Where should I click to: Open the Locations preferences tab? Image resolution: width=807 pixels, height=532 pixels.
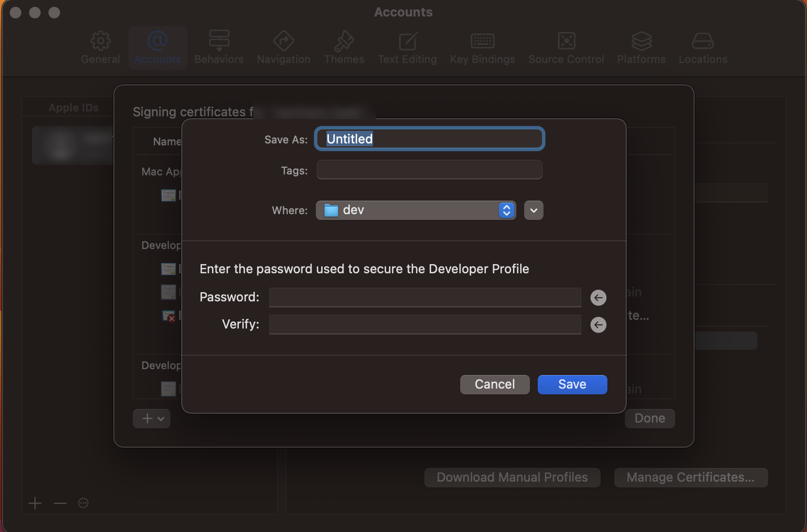pyautogui.click(x=703, y=48)
